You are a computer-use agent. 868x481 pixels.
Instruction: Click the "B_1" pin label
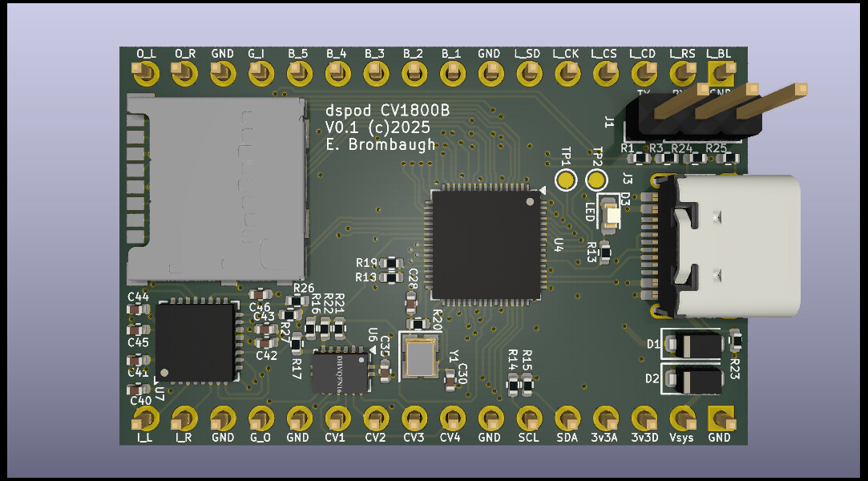pos(451,54)
